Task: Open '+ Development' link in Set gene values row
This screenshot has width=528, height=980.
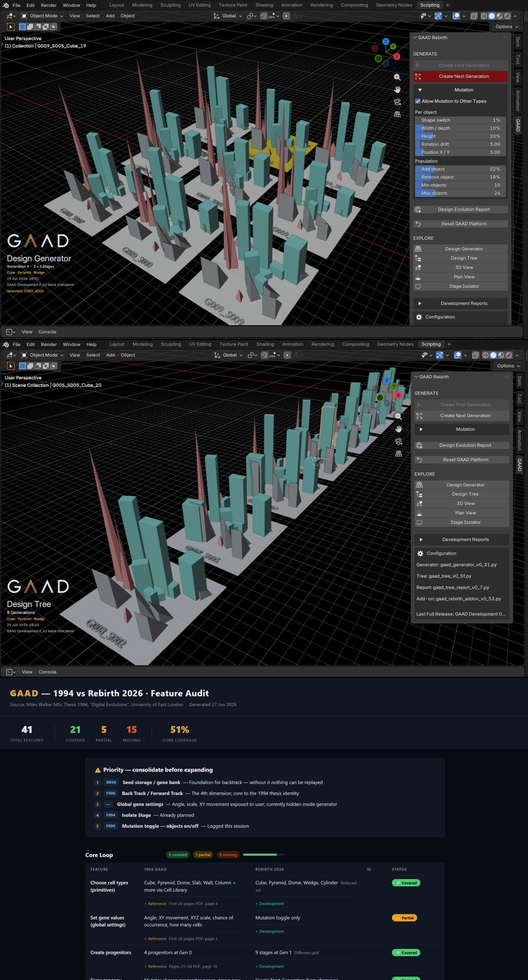Action: coord(270,931)
